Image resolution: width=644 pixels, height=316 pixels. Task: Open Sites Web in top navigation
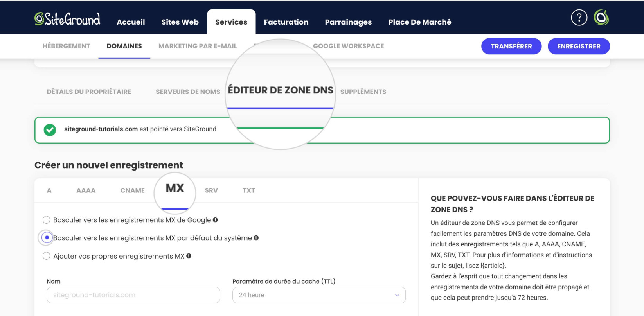pos(180,22)
